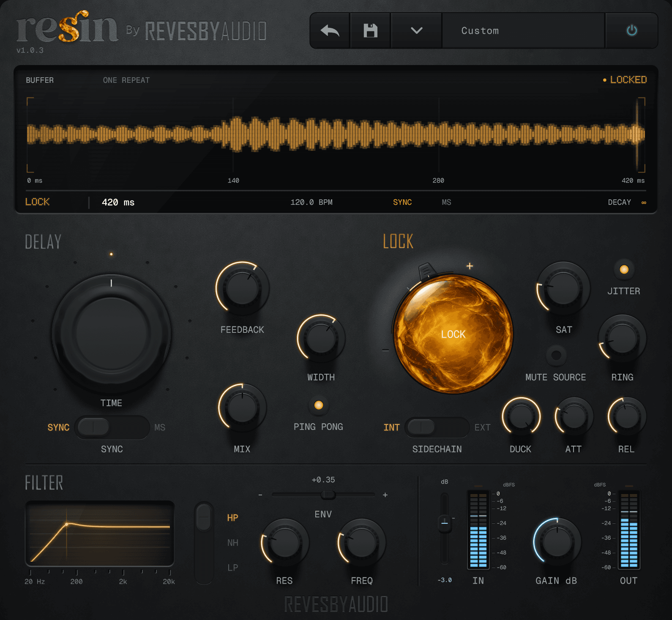
Task: Click the OUT level meter
Action: [629, 530]
